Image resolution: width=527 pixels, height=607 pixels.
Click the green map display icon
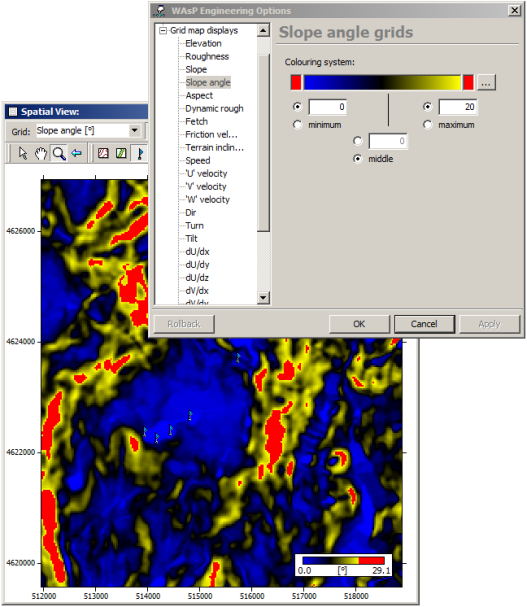(x=121, y=153)
